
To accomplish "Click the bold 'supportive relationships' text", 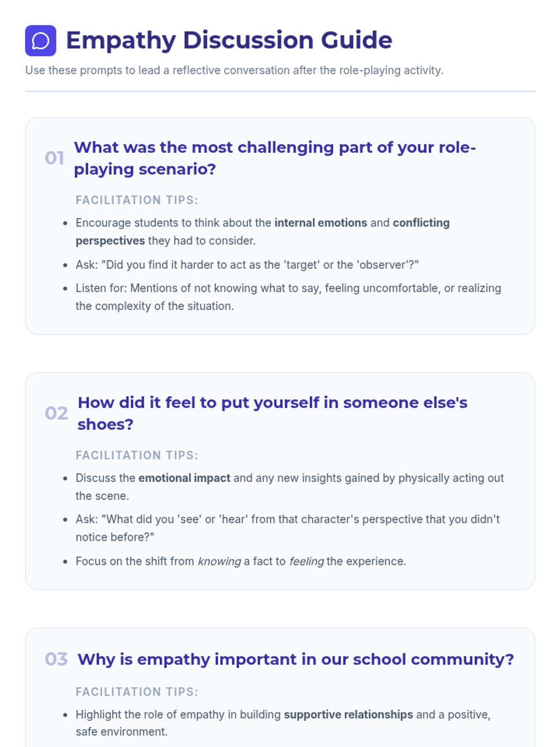I will 348,714.
